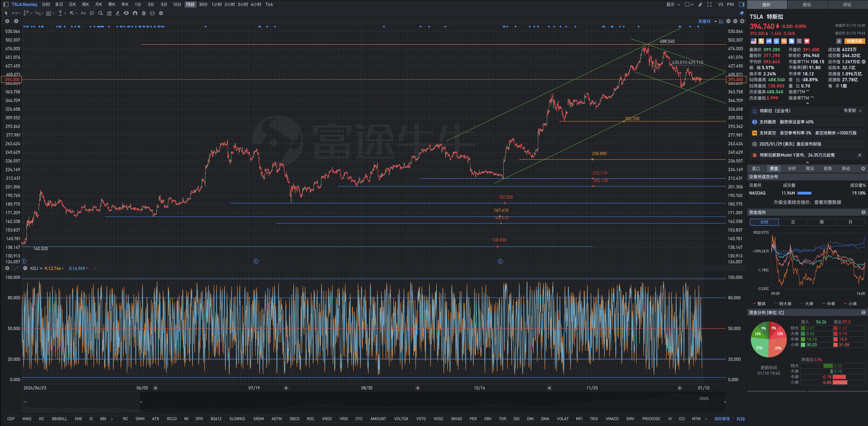
Task: Enter fullscreen chart mode
Action: (709, 4)
